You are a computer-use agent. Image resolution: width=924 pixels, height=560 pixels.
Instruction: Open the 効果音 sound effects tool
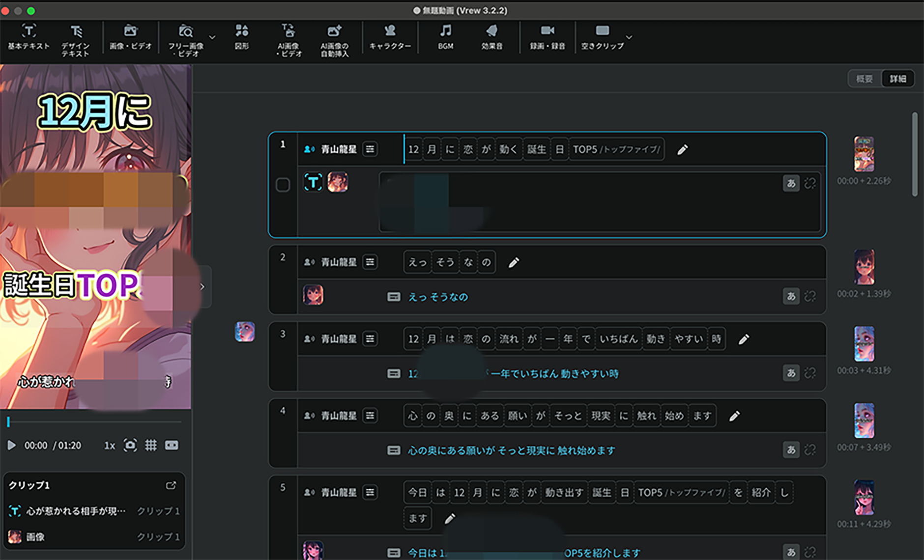[x=491, y=37]
